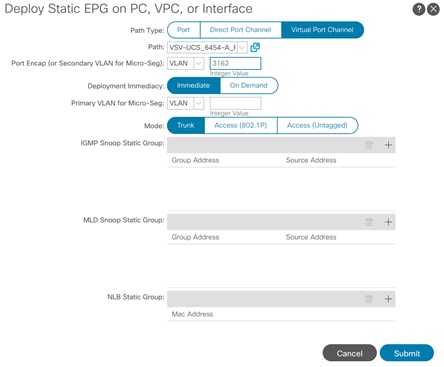
Task: Add an MLD Snoop Static Group entry
Action: [x=388, y=222]
